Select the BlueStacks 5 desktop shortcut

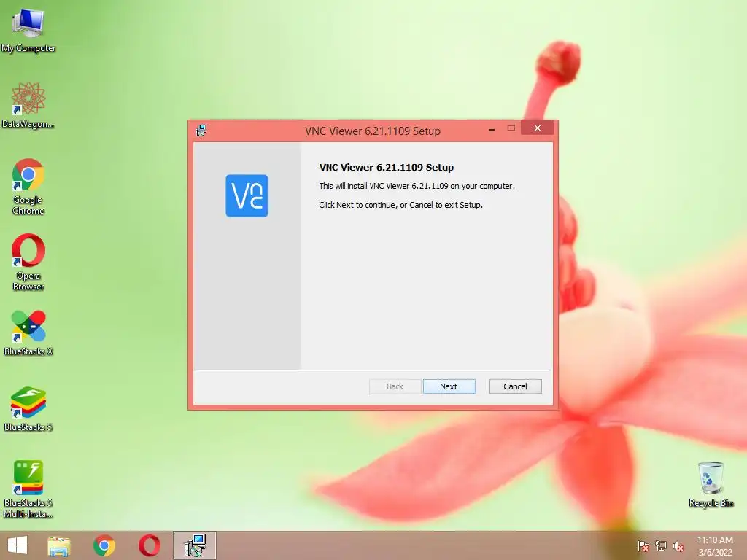28,409
